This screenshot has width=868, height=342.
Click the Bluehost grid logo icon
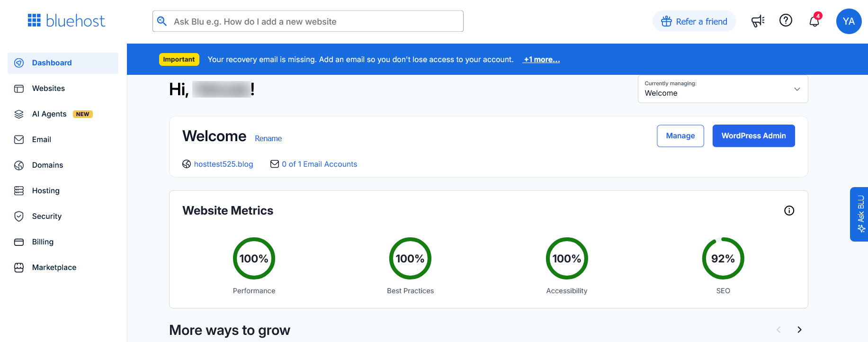(x=34, y=20)
